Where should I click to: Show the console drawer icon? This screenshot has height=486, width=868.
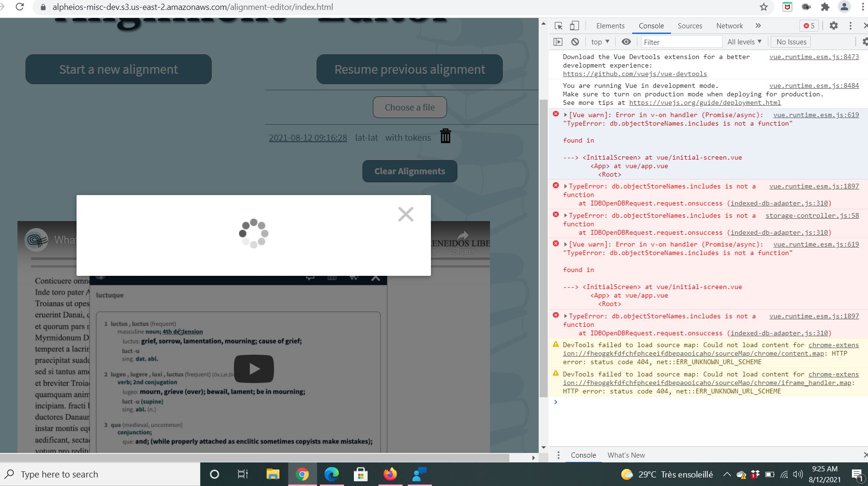[558, 42]
